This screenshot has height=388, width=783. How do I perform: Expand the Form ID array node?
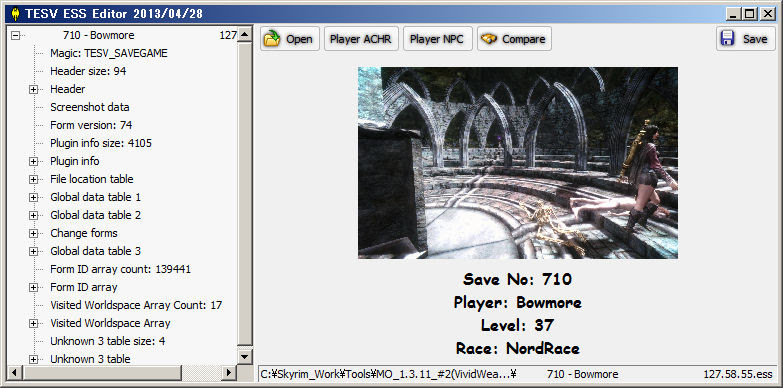[33, 287]
